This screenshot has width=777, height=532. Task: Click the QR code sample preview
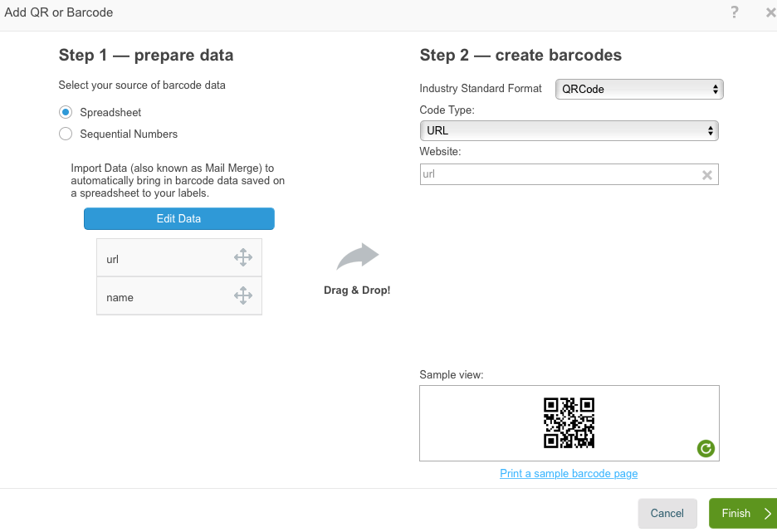point(569,423)
